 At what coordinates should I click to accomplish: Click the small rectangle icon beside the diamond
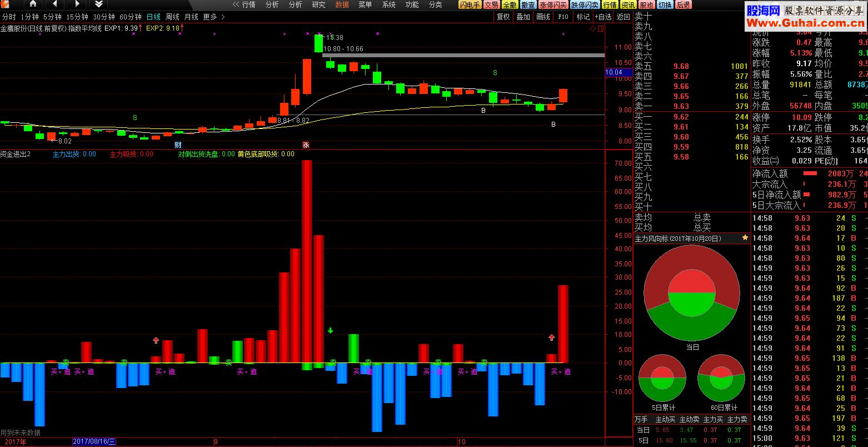(600, 28)
